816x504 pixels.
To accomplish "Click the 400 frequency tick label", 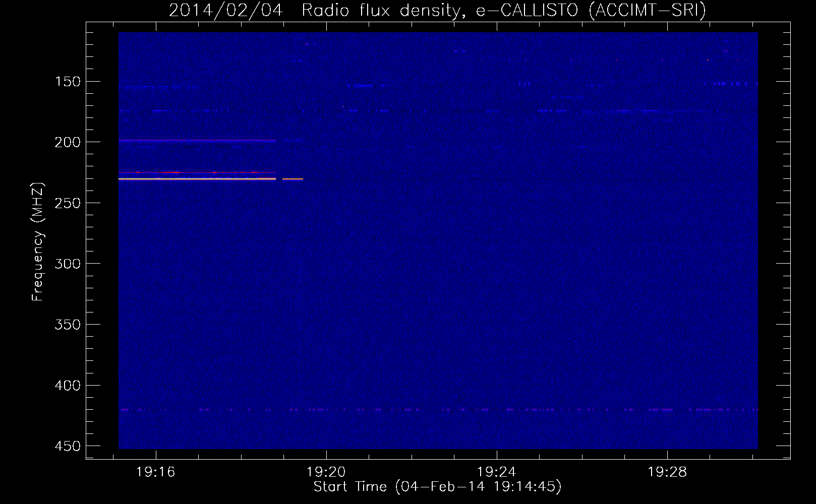I will [68, 386].
